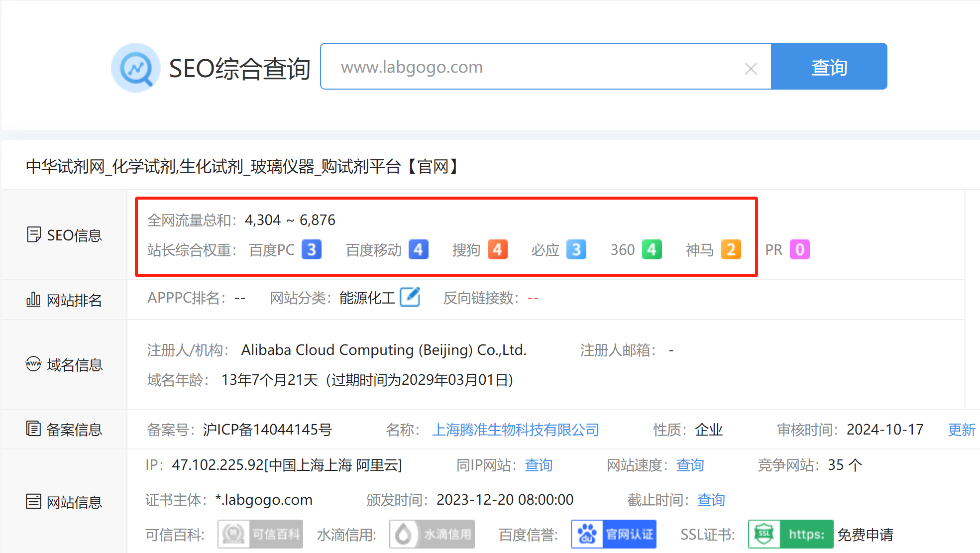980x553 pixels.
Task: Click the 查询 search button
Action: click(829, 67)
